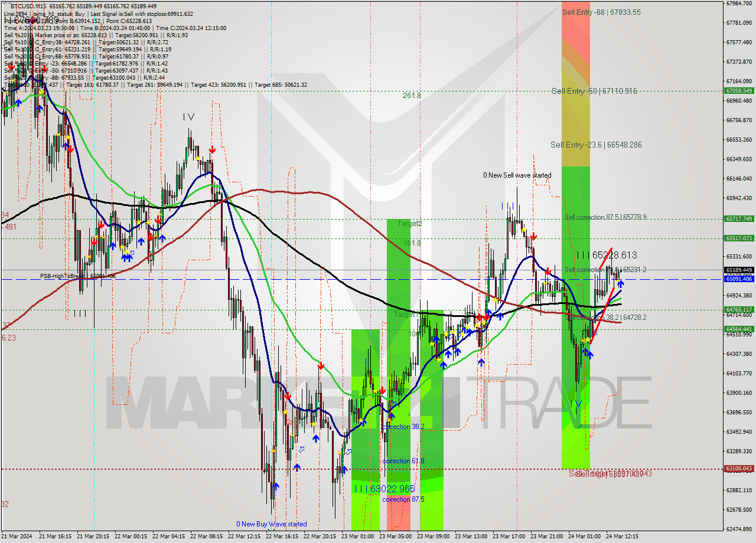Click the 67984.70 price axis value
Image resolution: width=756 pixels, height=543 pixels.
[x=738, y=3]
